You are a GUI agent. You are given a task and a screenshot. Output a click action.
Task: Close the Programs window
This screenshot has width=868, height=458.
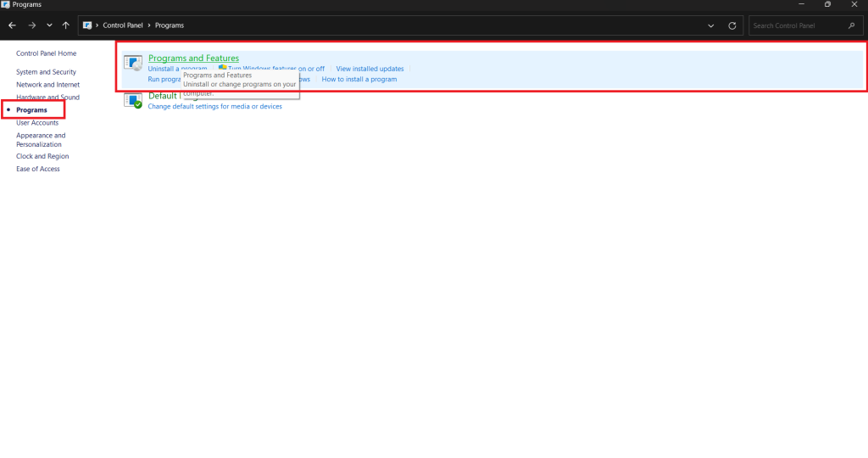pos(854,4)
